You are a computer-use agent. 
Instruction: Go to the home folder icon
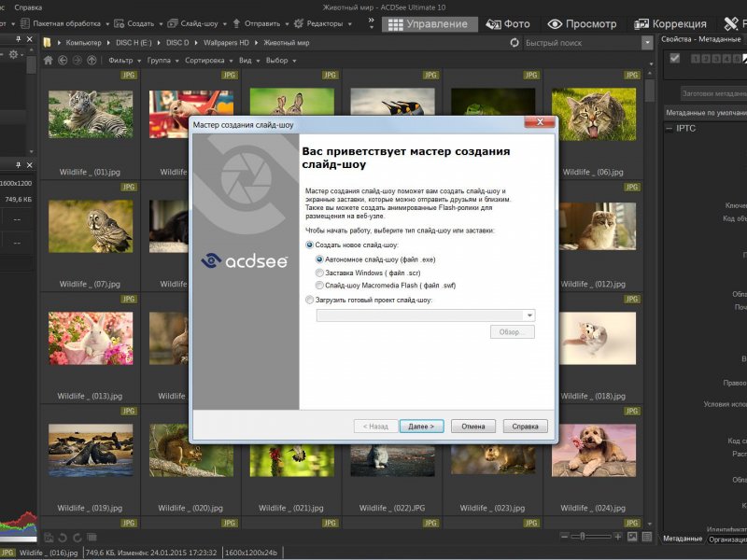click(x=49, y=61)
